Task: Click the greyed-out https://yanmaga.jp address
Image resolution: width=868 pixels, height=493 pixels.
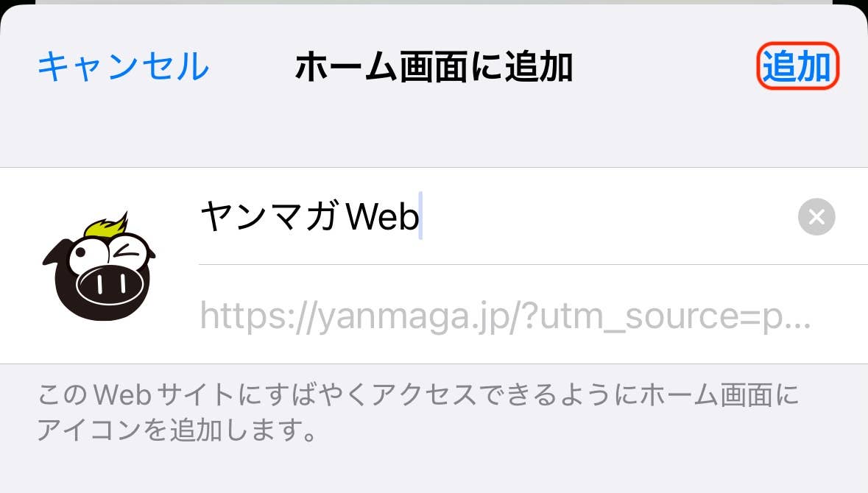Action: 505,316
